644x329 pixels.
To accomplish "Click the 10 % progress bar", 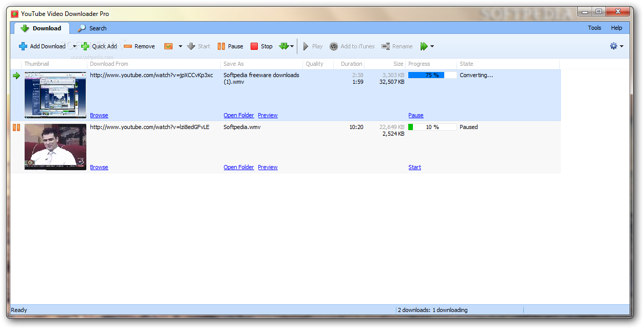I will [432, 127].
